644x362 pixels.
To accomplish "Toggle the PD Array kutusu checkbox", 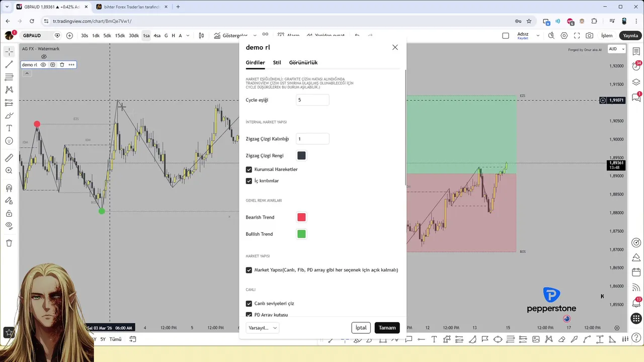I will point(249,315).
